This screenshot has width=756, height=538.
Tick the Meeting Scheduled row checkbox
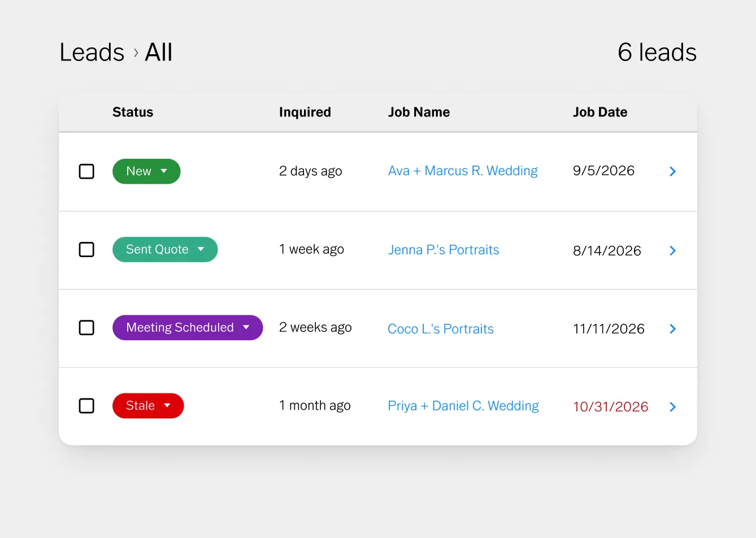tap(86, 327)
